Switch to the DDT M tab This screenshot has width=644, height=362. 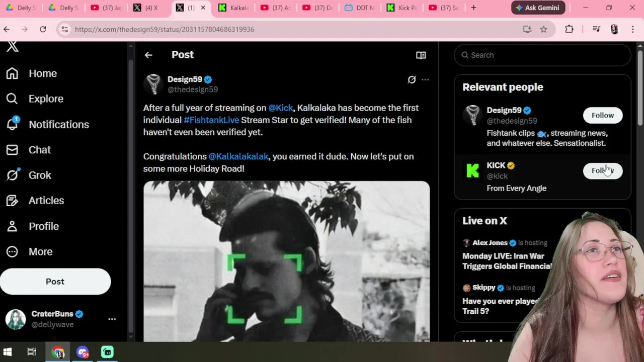click(360, 8)
